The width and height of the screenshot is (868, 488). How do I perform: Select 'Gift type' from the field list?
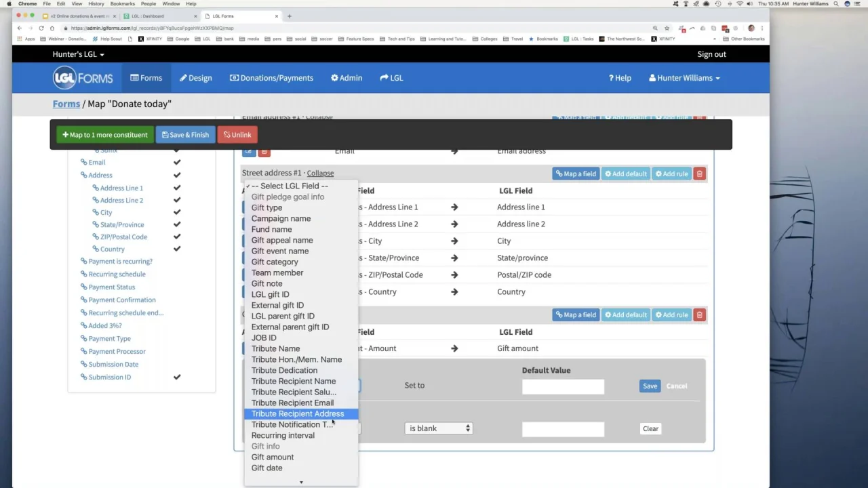[301, 207]
